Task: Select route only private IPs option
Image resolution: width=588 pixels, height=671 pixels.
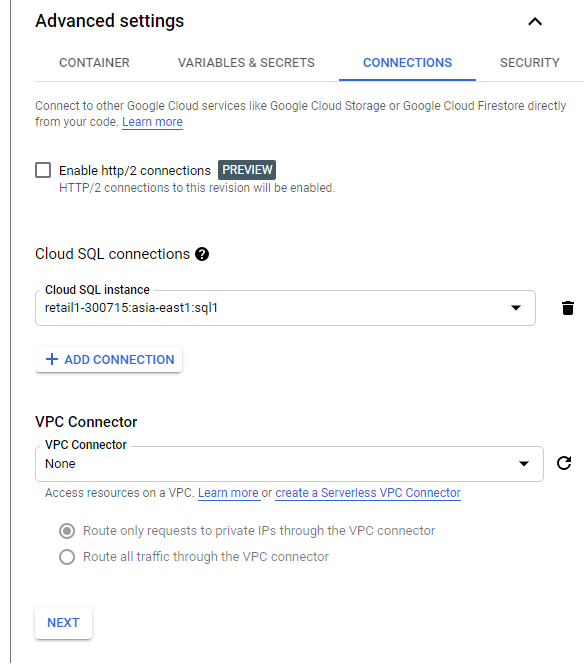Action: (x=67, y=531)
